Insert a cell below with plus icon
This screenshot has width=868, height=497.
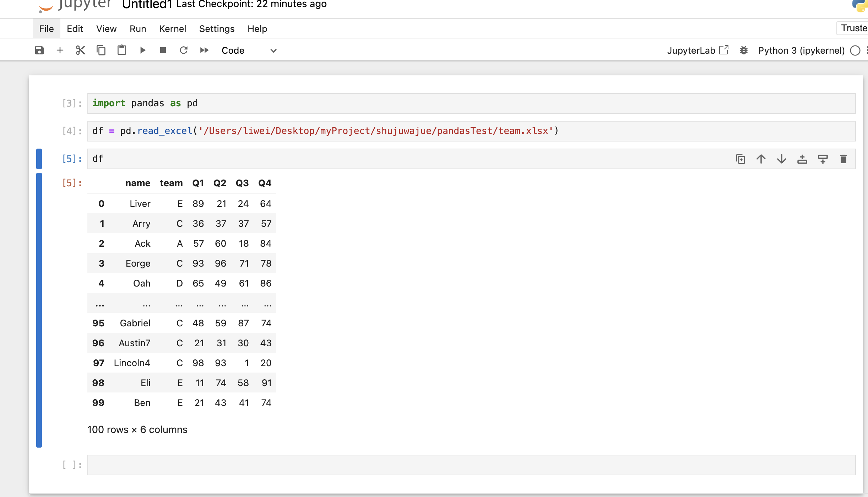tap(60, 50)
